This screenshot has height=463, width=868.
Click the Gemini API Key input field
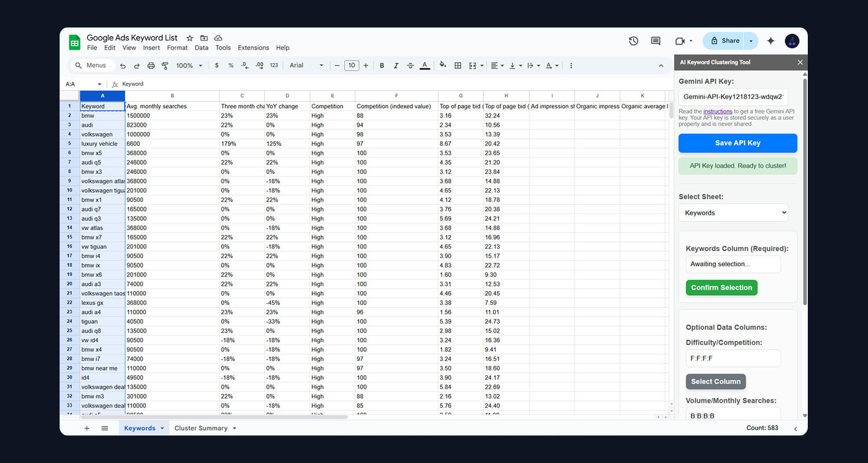[733, 97]
